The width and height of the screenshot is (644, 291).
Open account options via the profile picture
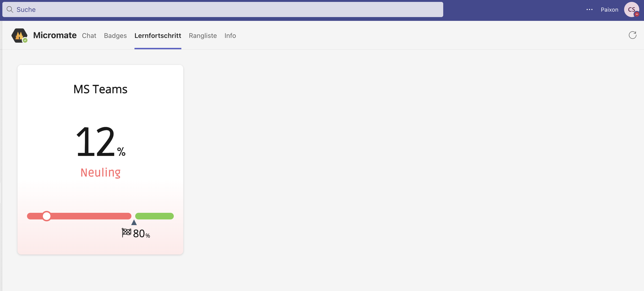(x=632, y=9)
